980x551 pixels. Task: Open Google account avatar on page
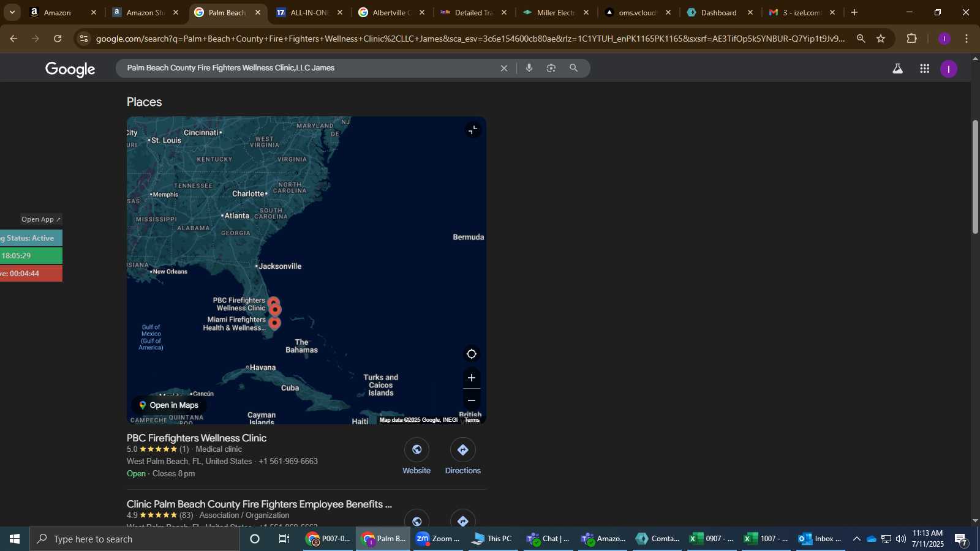click(x=949, y=69)
